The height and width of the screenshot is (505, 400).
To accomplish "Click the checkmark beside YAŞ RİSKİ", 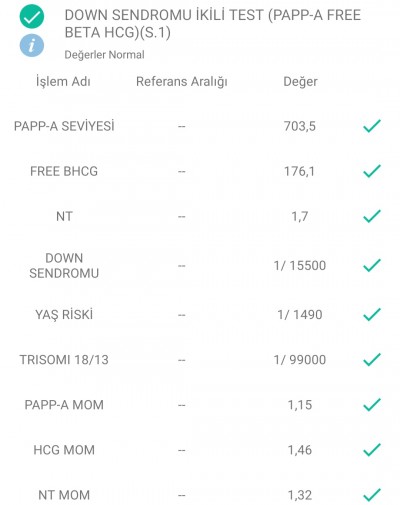I will (x=372, y=314).
